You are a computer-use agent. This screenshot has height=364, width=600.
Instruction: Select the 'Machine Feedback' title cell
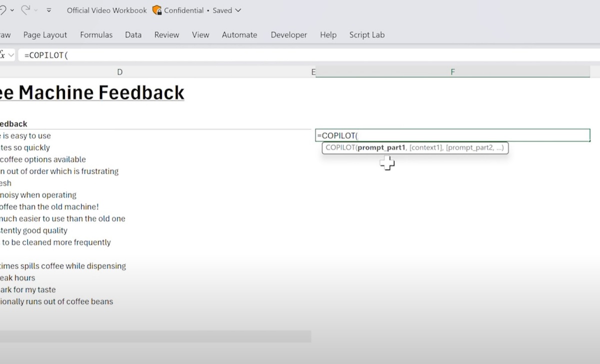tap(92, 92)
